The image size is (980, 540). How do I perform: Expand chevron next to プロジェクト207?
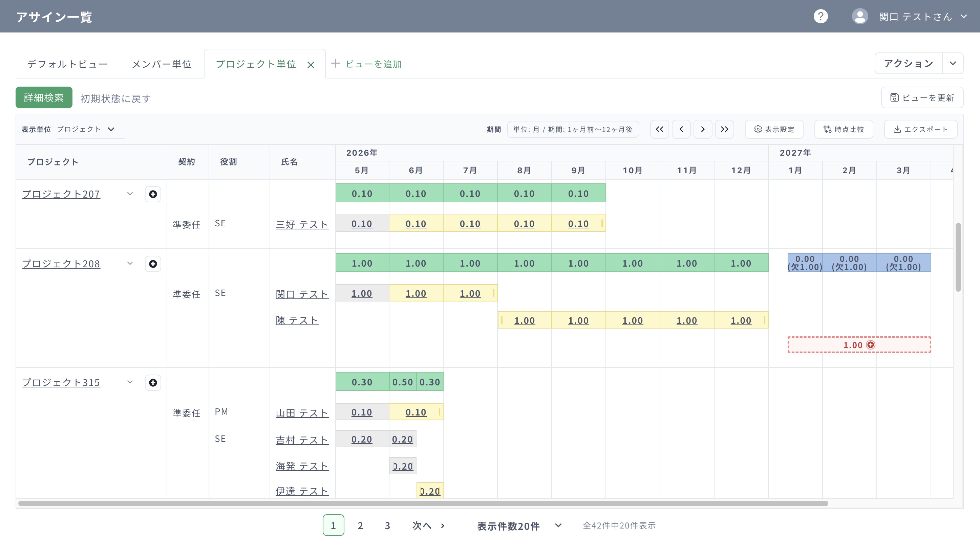[x=130, y=194]
